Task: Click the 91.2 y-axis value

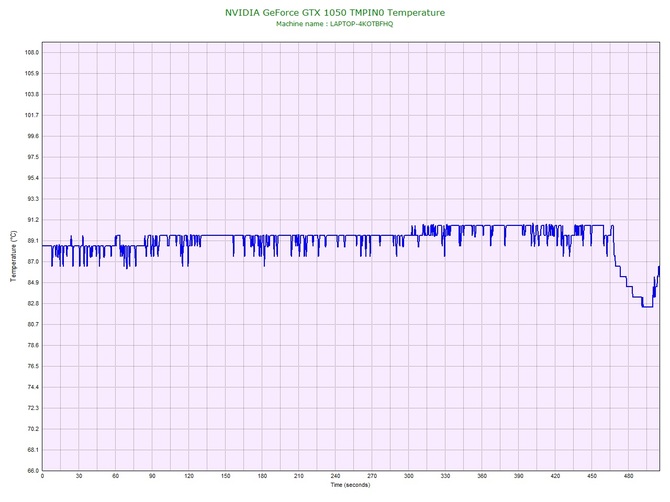Action: (32, 220)
